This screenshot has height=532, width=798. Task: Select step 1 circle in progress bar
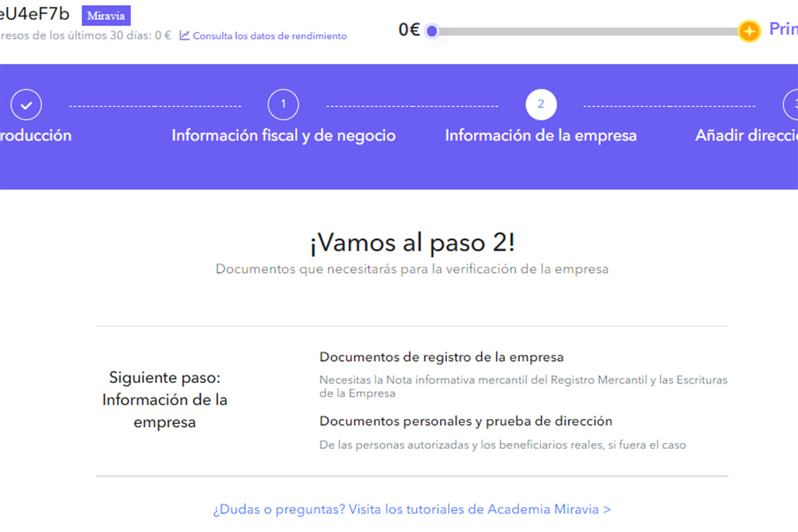pyautogui.click(x=283, y=104)
